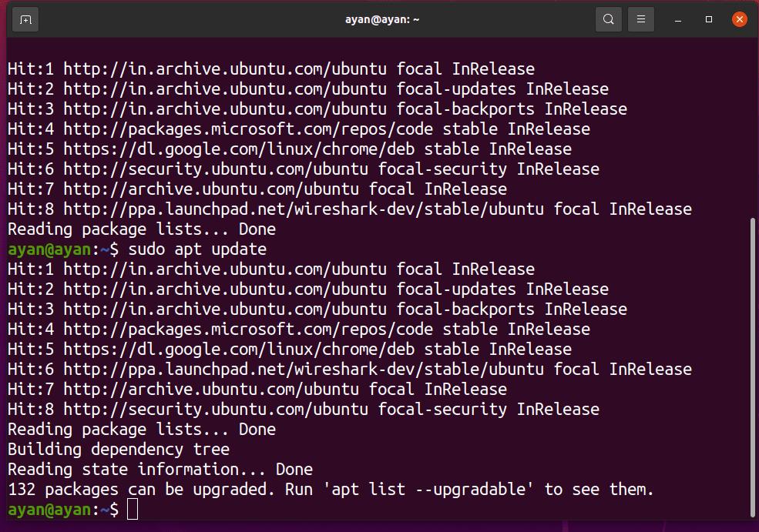Open the hamburger menu in title bar
The height and width of the screenshot is (532, 759).
coord(641,19)
